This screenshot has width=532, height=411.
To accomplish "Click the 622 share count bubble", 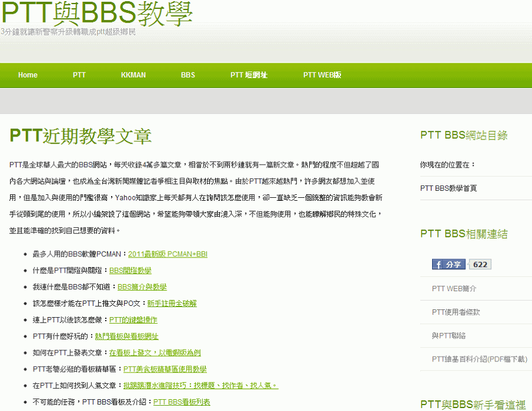I will (x=480, y=265).
